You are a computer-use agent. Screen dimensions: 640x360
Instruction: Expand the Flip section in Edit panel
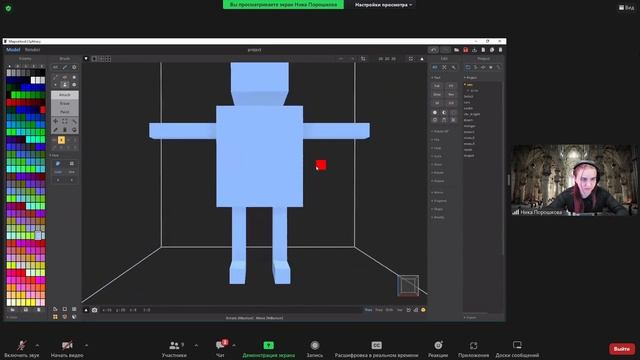pyautogui.click(x=436, y=140)
